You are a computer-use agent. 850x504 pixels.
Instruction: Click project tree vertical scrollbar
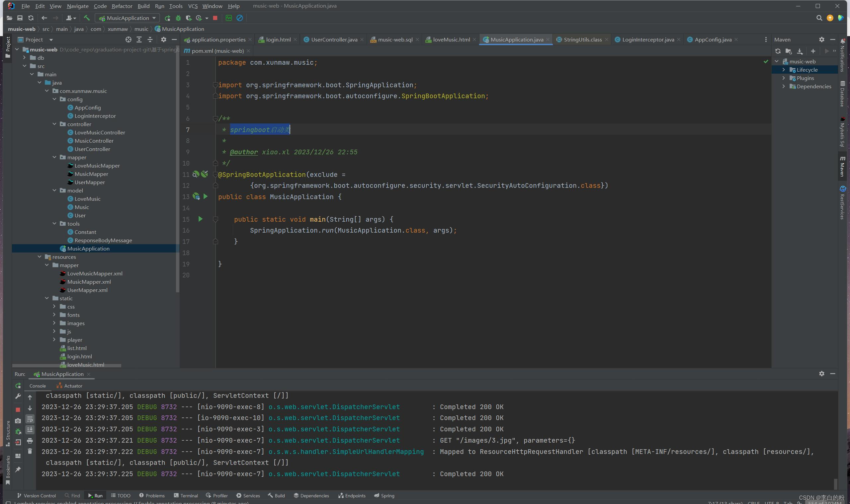tap(177, 170)
